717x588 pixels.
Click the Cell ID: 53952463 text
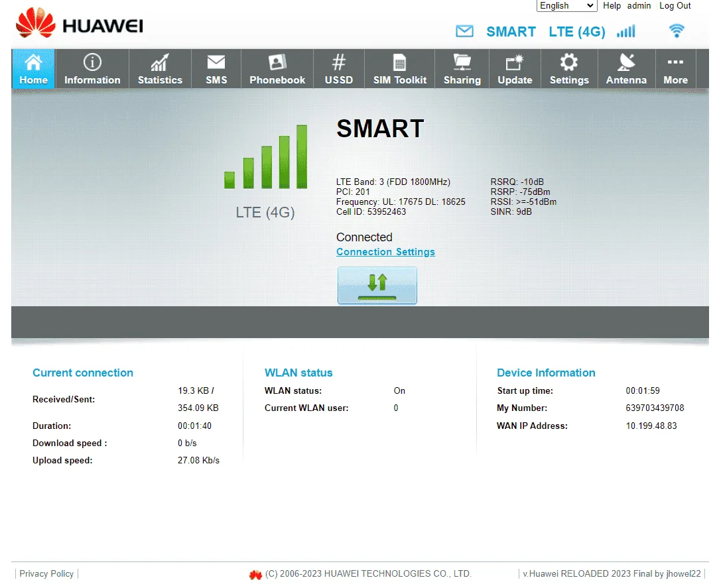point(371,211)
